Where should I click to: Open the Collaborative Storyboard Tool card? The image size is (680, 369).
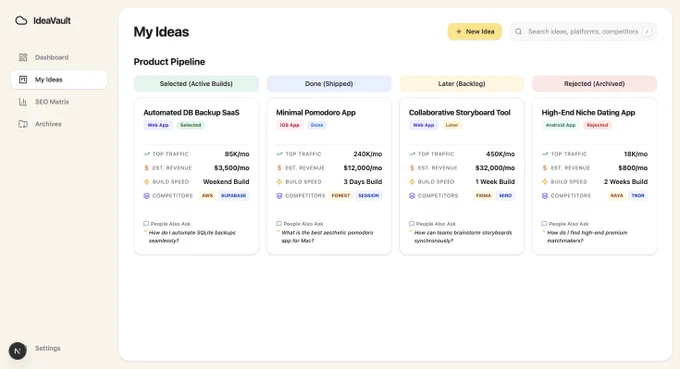[461, 176]
